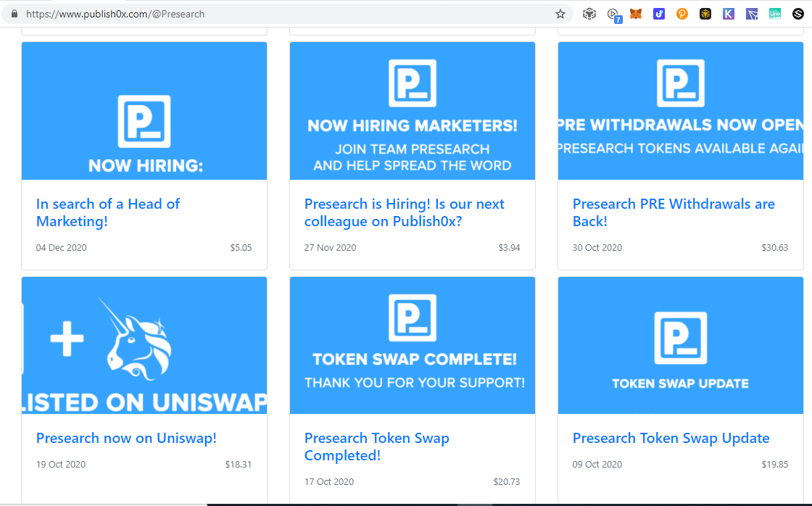Open the MetaMask fox extension

click(x=636, y=13)
